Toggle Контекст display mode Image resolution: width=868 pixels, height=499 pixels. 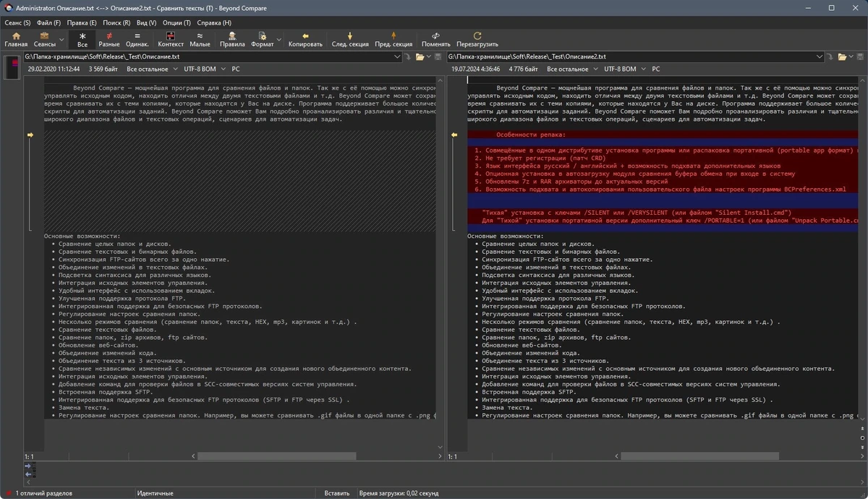click(x=171, y=39)
